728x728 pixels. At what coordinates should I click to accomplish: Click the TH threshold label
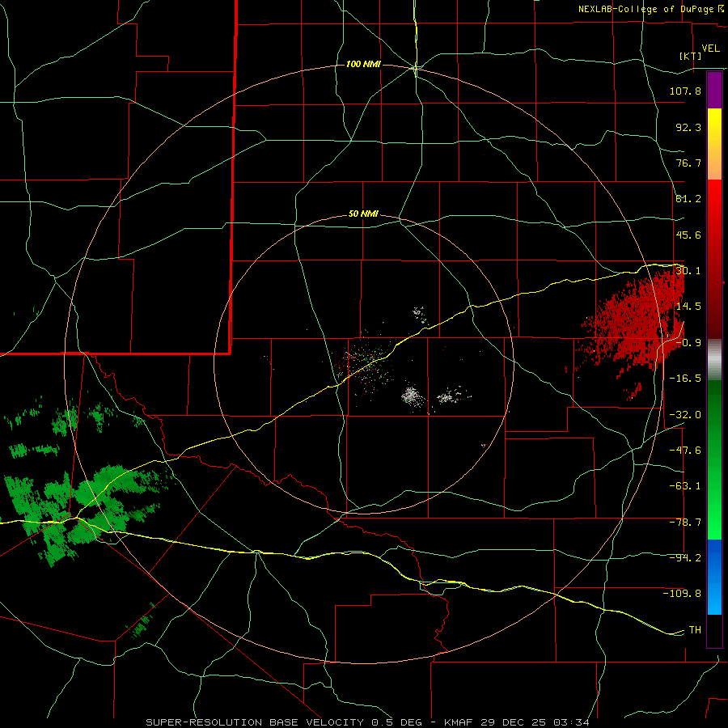tap(695, 630)
